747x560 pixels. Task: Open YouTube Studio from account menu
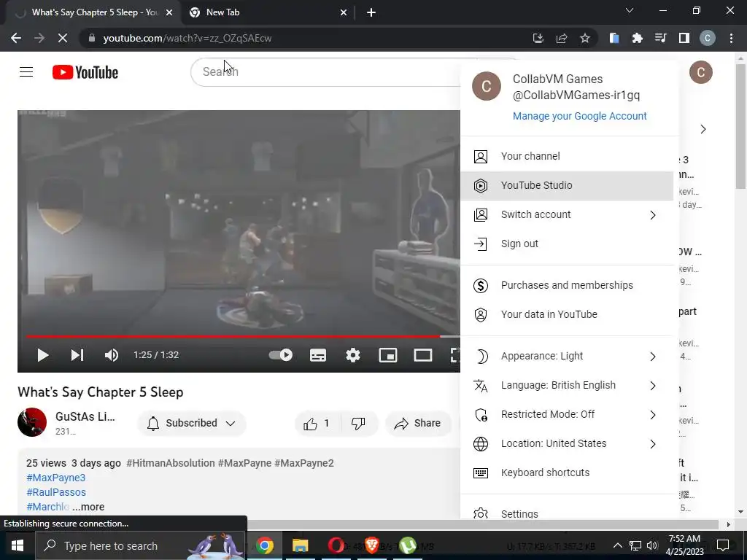tap(567, 186)
